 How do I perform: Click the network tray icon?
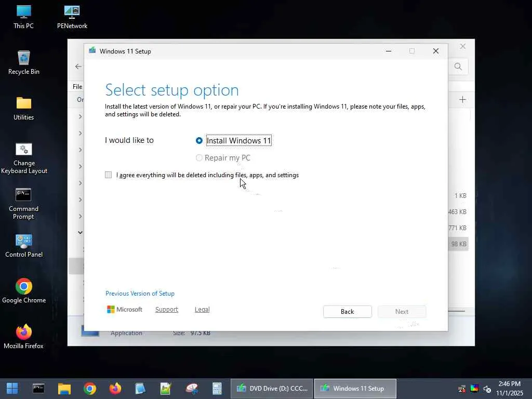[x=462, y=389]
